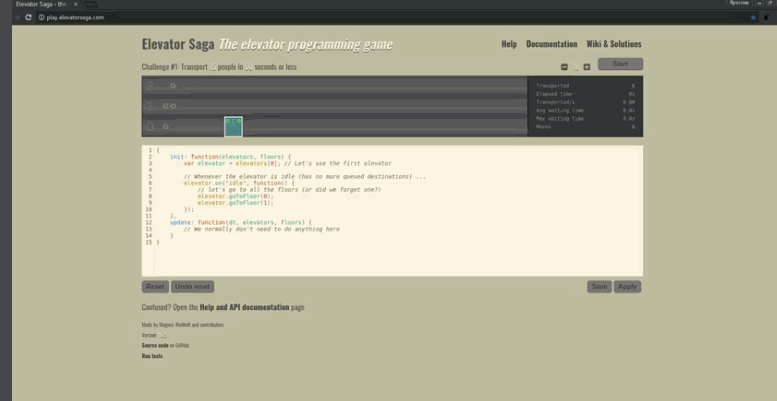Click the down call button on floor 1
The image size is (777, 401).
(173, 106)
